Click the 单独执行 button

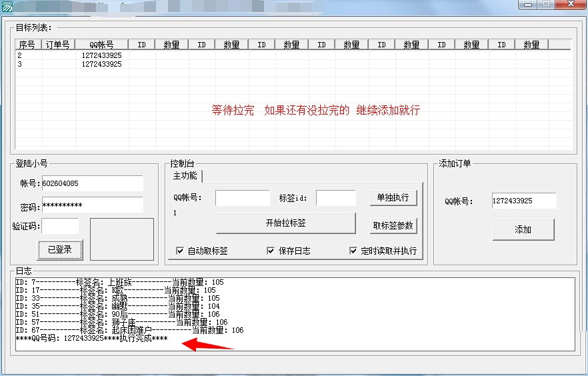click(x=393, y=197)
